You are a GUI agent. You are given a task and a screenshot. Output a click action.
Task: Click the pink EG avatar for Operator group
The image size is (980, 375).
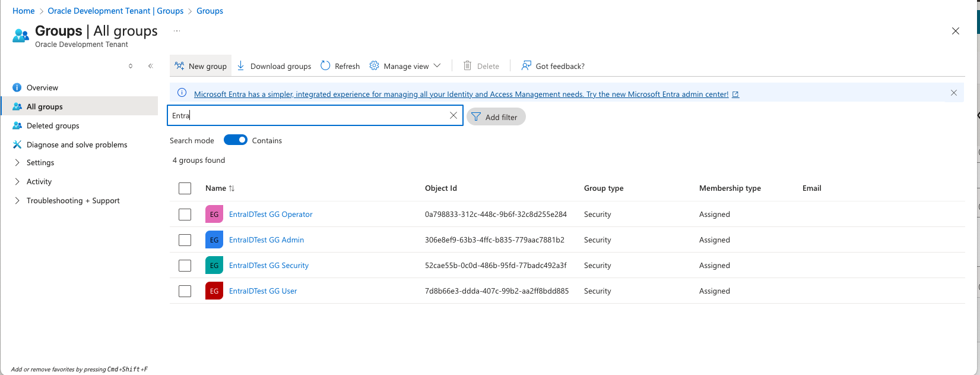click(214, 215)
